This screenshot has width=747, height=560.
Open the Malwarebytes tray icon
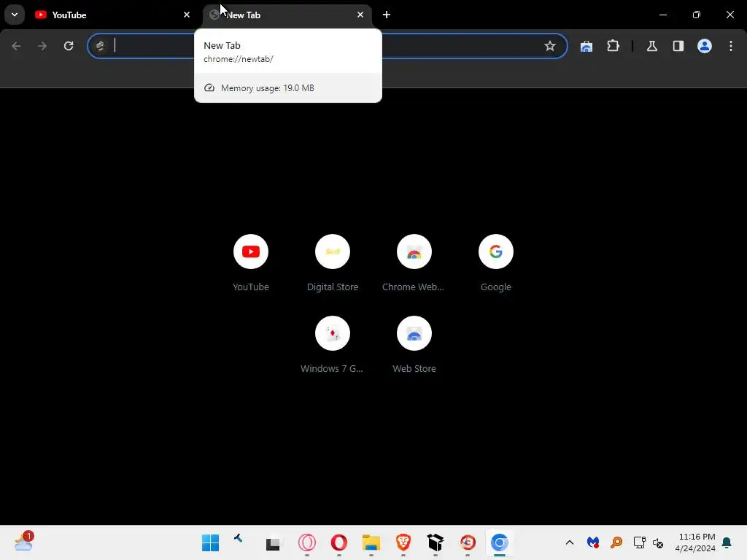click(x=592, y=542)
